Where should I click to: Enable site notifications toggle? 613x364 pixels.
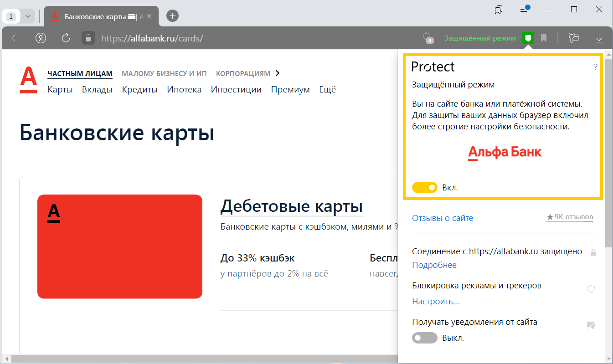tap(424, 338)
